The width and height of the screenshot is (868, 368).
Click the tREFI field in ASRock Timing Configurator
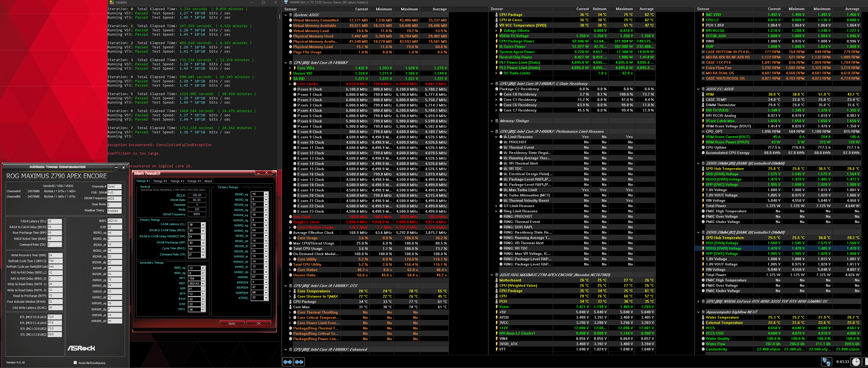(x=115, y=221)
